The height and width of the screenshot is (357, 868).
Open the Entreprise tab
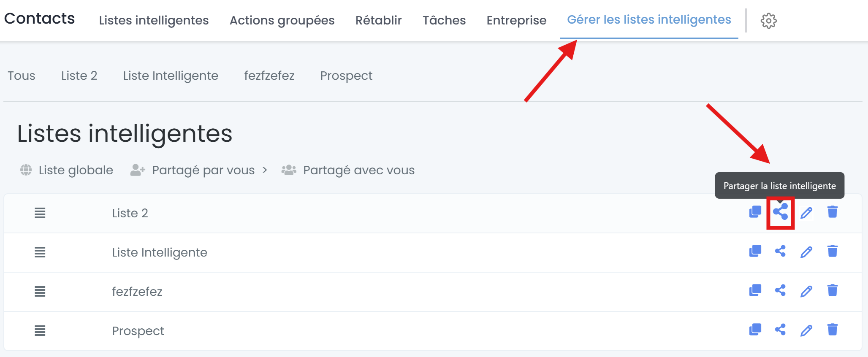pyautogui.click(x=516, y=20)
